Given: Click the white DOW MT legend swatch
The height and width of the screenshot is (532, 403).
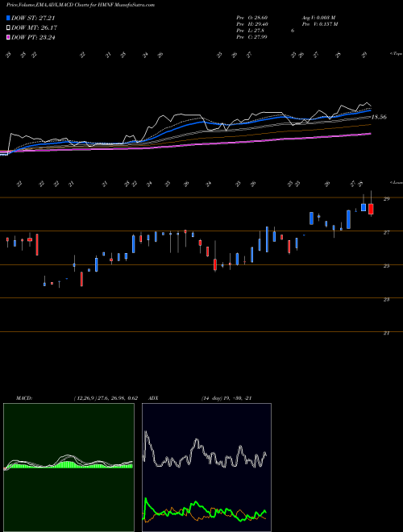Looking at the screenshot, I should (8, 27).
